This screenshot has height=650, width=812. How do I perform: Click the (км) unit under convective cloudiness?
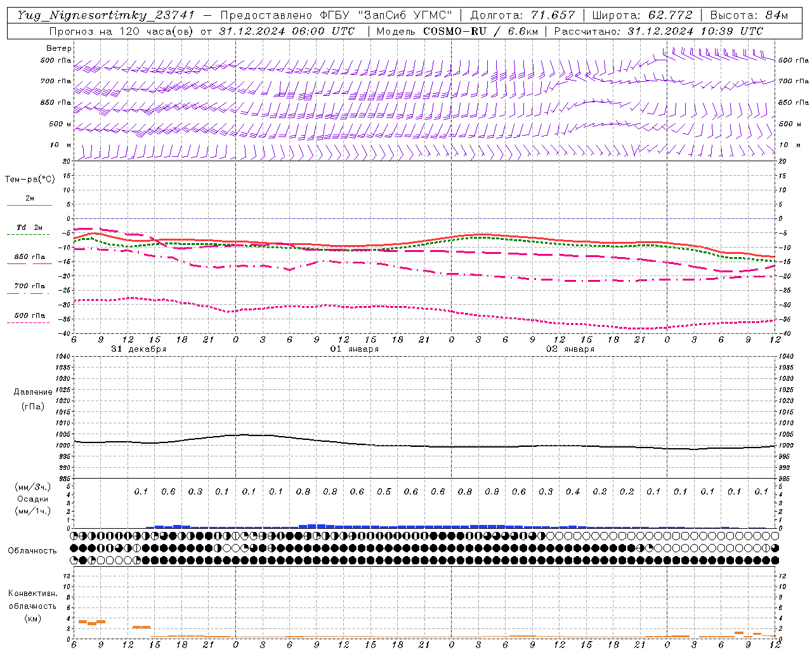(32, 618)
